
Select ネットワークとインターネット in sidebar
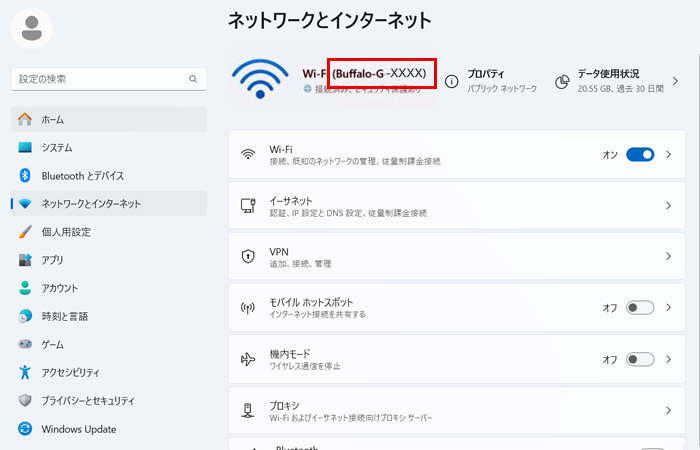tap(108, 204)
